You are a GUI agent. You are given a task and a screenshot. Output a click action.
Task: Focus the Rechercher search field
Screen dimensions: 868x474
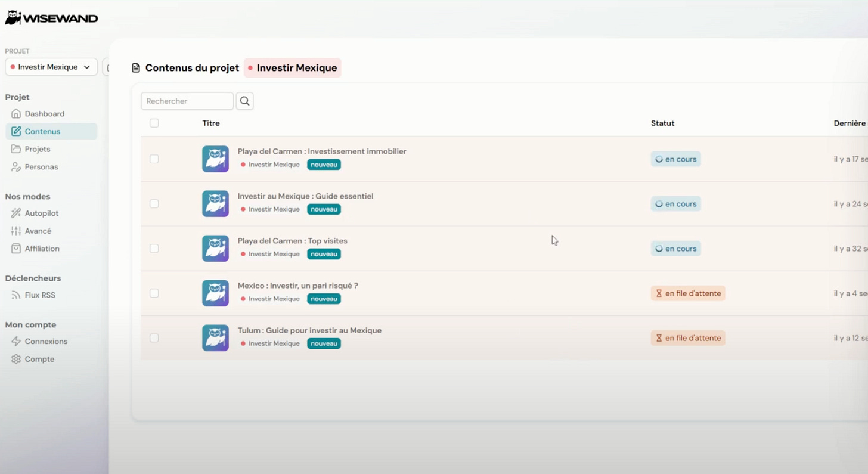(x=187, y=101)
